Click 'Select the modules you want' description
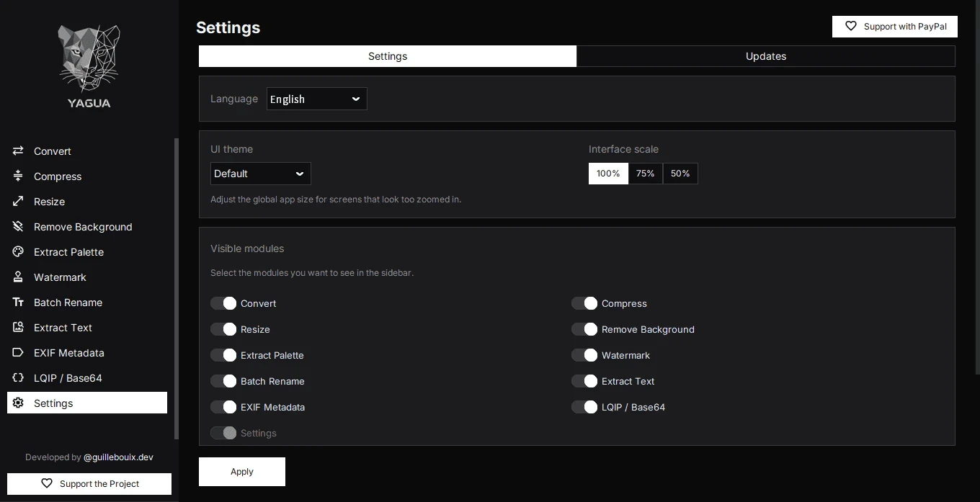 pyautogui.click(x=312, y=273)
